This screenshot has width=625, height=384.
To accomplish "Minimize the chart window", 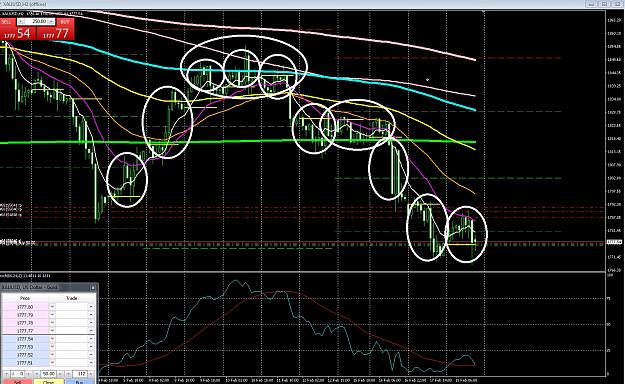I will pyautogui.click(x=592, y=4).
